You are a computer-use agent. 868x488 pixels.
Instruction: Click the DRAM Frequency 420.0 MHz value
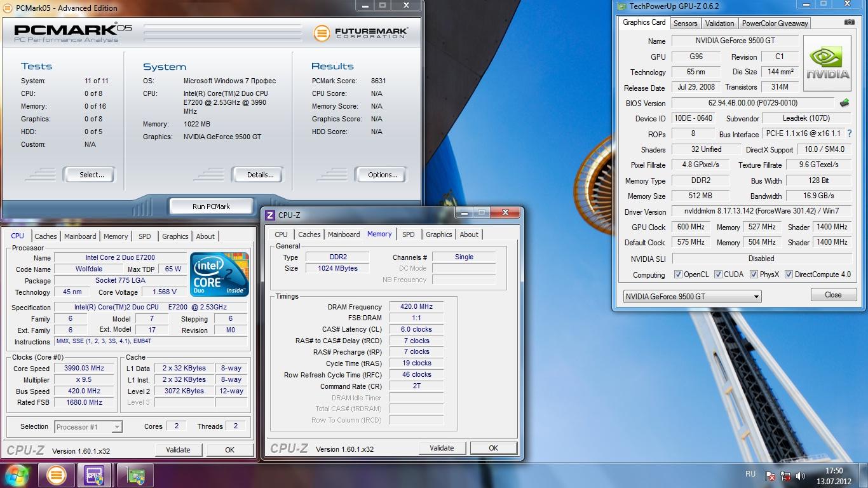[416, 307]
